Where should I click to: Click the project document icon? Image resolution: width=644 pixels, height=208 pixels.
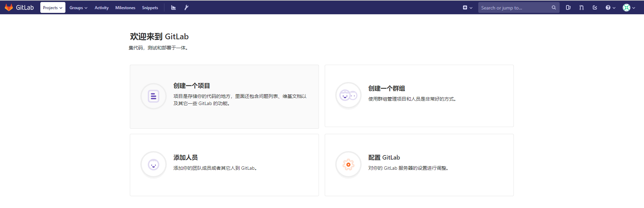coord(153,97)
